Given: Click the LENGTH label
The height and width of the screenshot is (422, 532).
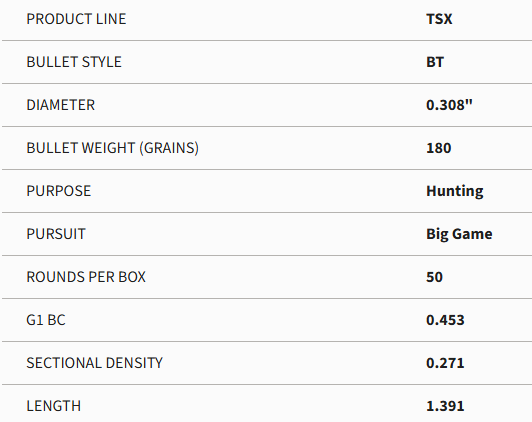Looking at the screenshot, I should pos(54,406).
